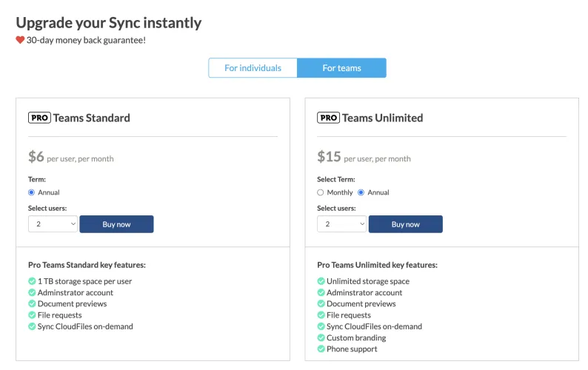
Task: Click the PRO badge beside Teams Standard
Action: [x=39, y=118]
